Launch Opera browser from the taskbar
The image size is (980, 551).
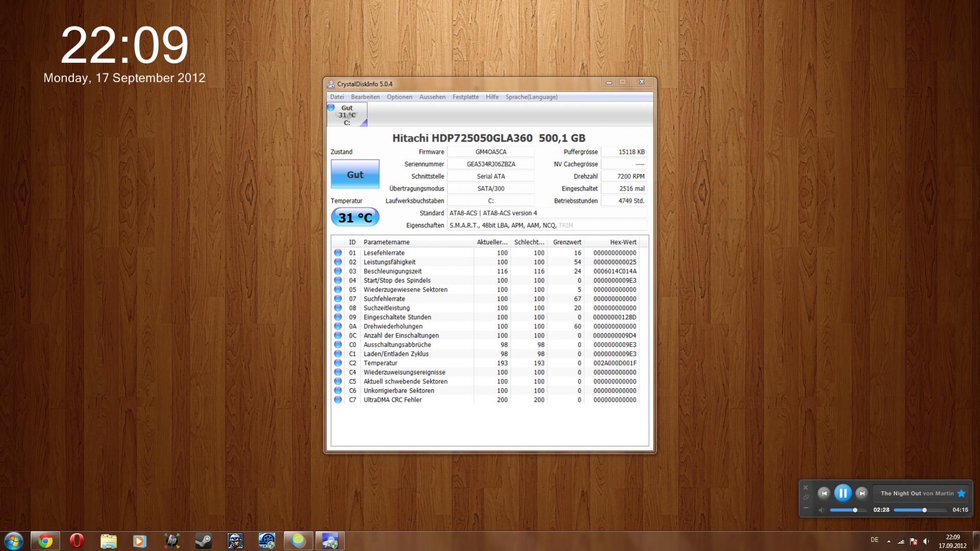tap(77, 541)
